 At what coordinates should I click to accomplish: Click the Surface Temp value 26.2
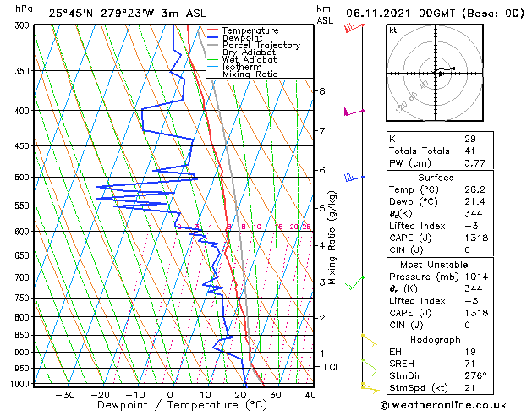tap(474, 189)
